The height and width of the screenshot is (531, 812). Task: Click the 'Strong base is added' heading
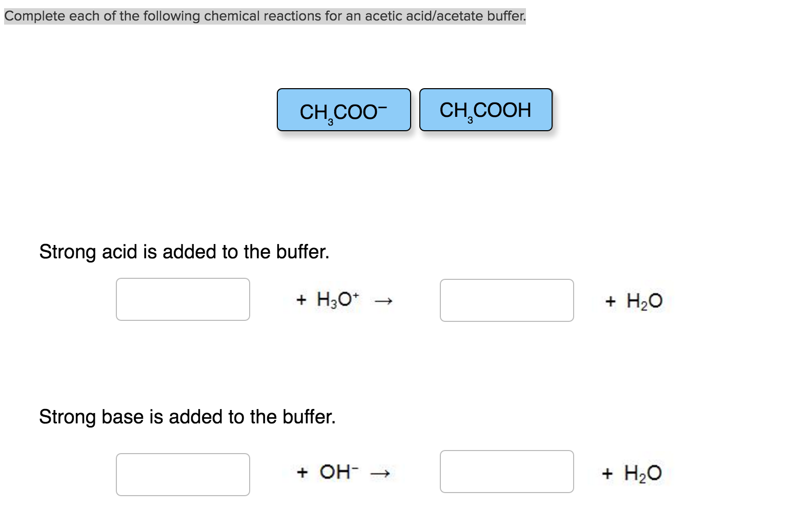188,417
